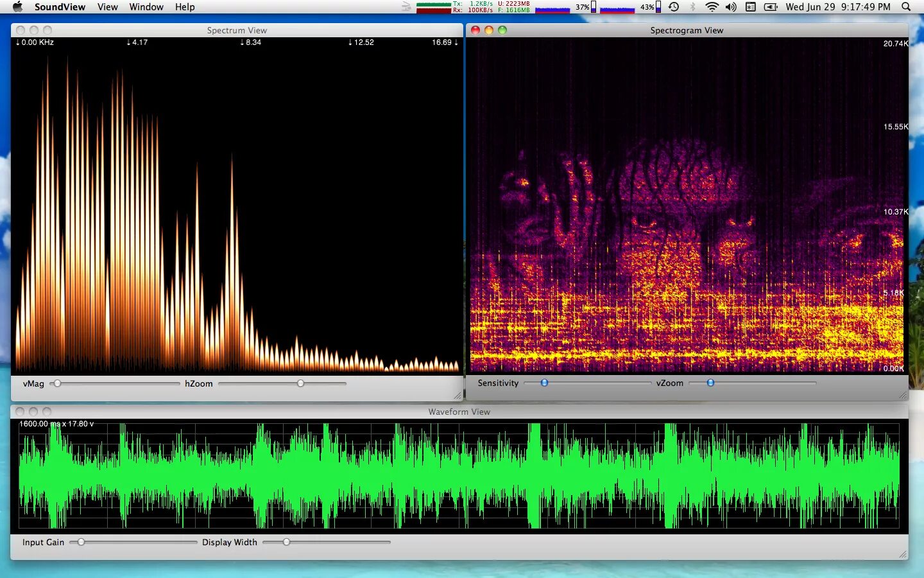Click the Input Gain slider handle
The width and height of the screenshot is (924, 578).
click(81, 542)
